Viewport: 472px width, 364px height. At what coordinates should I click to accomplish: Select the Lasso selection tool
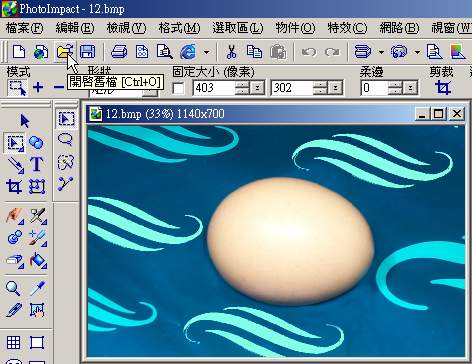[x=65, y=139]
